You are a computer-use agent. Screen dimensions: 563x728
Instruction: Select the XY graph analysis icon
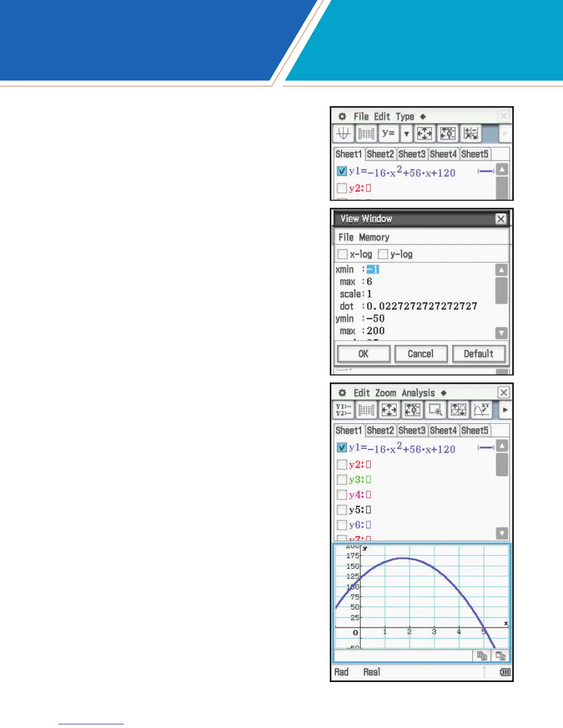pos(482,410)
